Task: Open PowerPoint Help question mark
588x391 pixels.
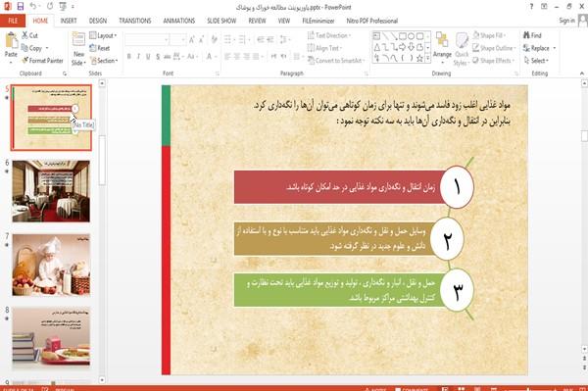Action: click(x=531, y=7)
